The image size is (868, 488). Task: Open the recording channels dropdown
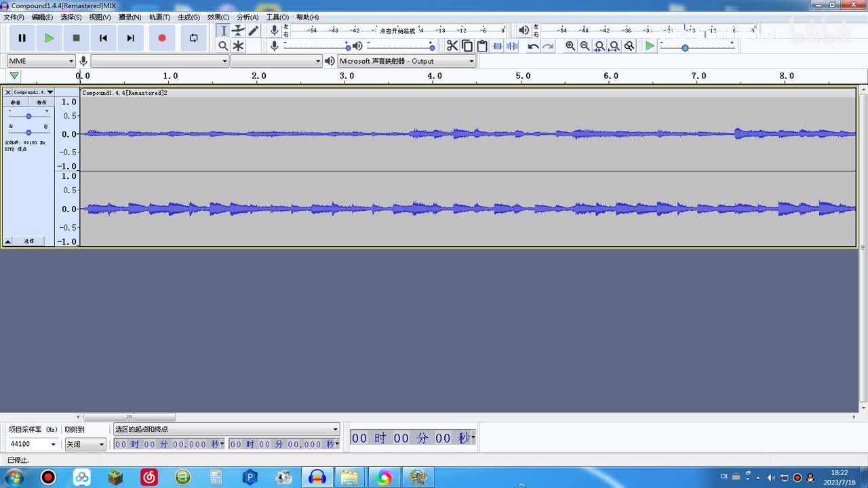pyautogui.click(x=276, y=61)
